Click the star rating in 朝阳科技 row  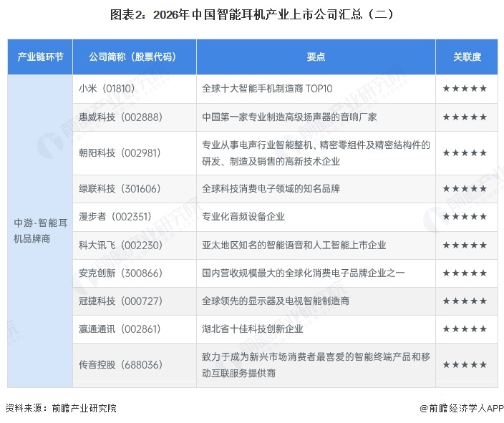pos(465,153)
